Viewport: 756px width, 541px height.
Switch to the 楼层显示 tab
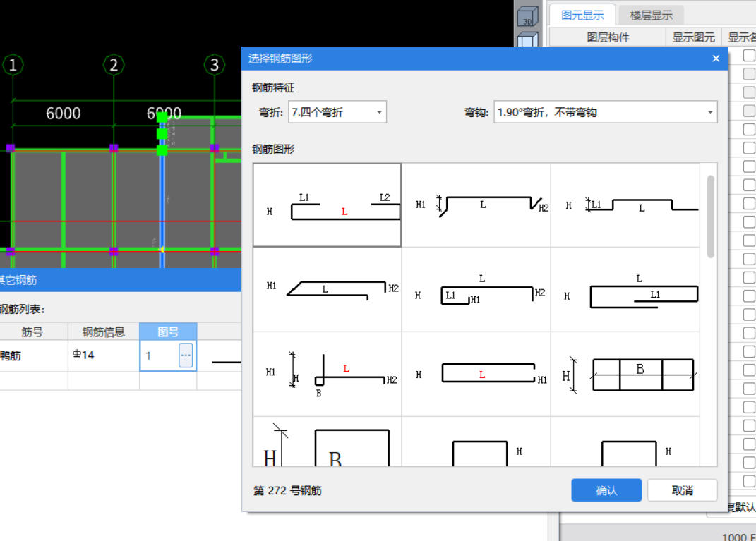pos(651,16)
